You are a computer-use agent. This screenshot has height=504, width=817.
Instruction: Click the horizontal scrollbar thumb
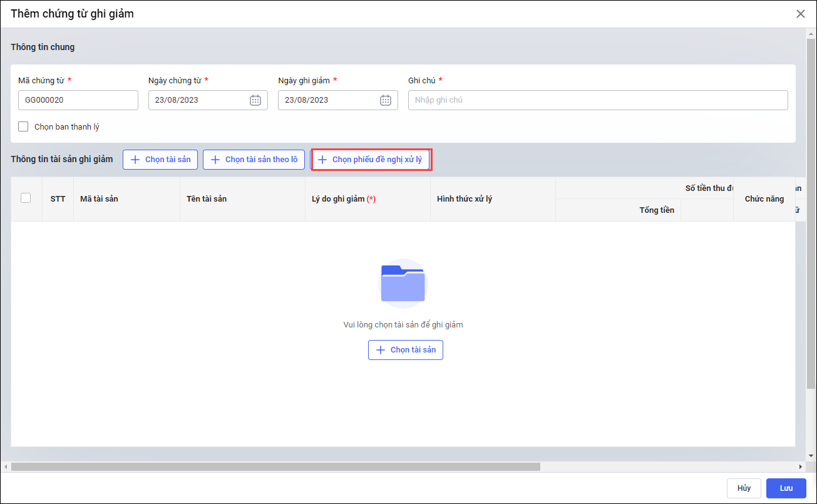point(275,467)
